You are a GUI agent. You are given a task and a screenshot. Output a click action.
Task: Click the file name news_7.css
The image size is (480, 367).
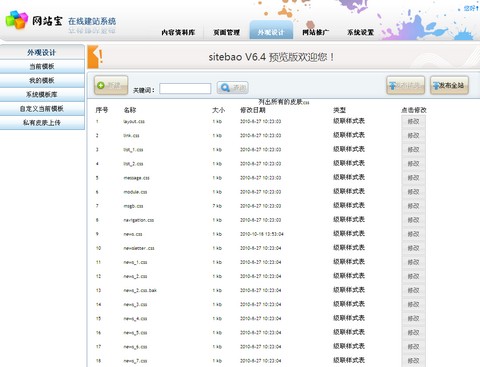135,361
